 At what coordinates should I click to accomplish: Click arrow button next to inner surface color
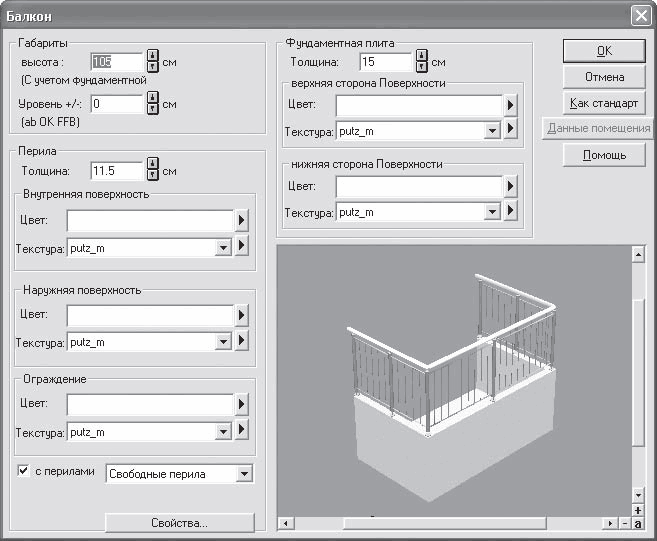[x=241, y=220]
